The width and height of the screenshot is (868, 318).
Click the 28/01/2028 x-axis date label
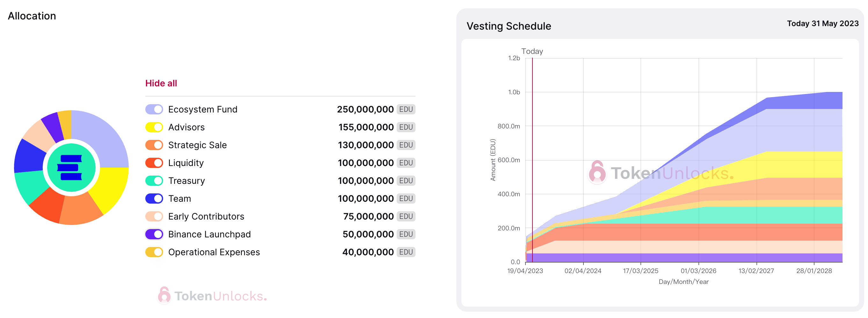814,271
